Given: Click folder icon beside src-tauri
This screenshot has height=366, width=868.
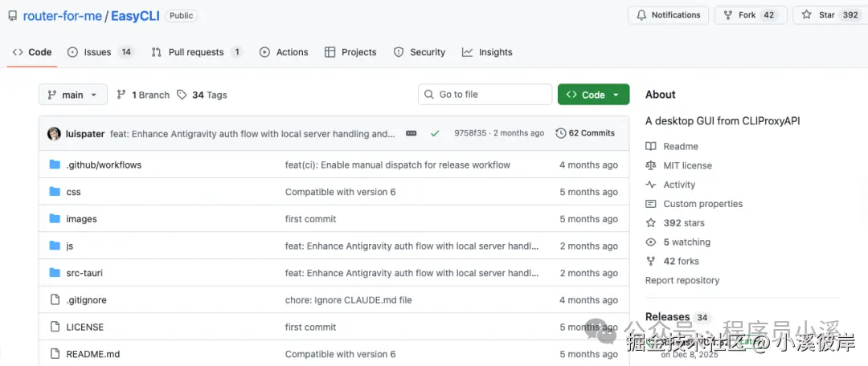Looking at the screenshot, I should (55, 273).
